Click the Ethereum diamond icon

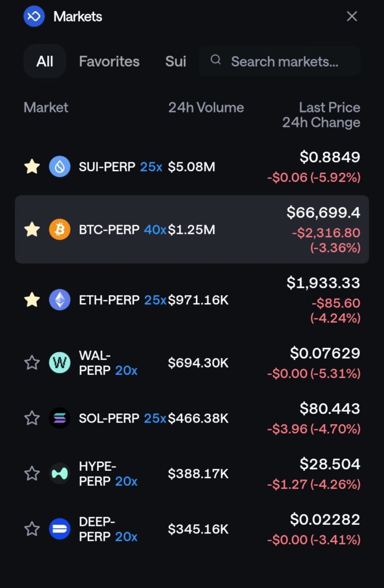[x=60, y=299]
